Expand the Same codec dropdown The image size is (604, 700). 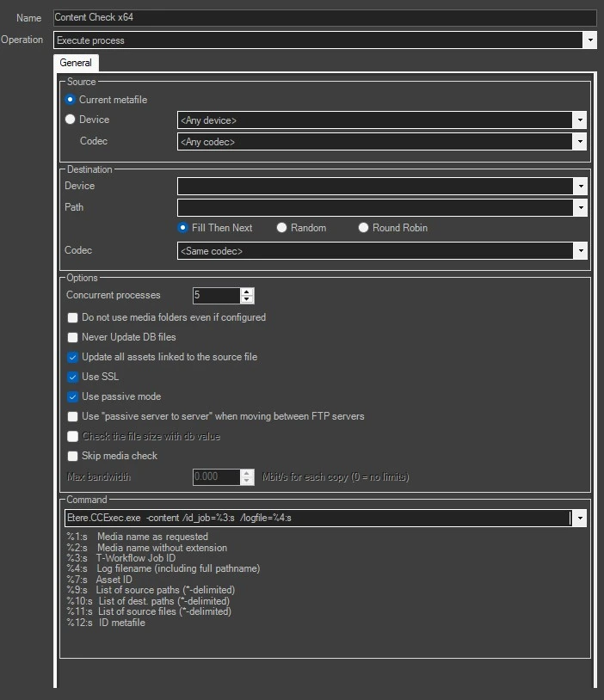click(581, 250)
